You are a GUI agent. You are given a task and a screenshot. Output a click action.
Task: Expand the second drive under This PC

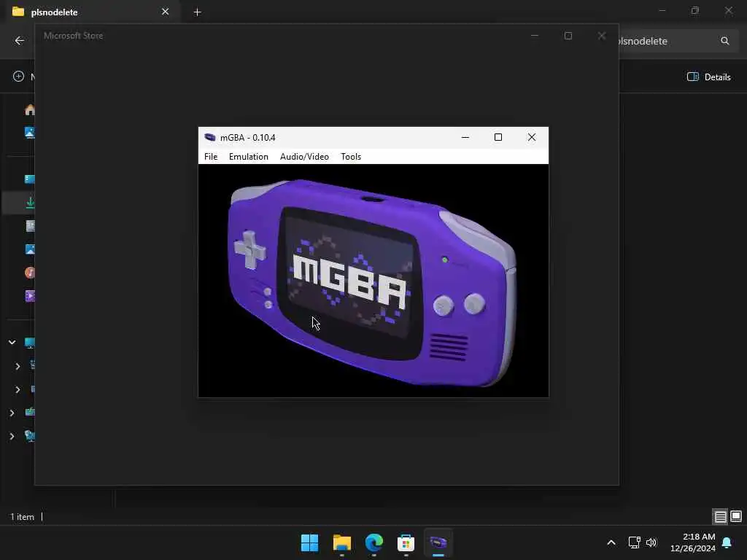[18, 389]
